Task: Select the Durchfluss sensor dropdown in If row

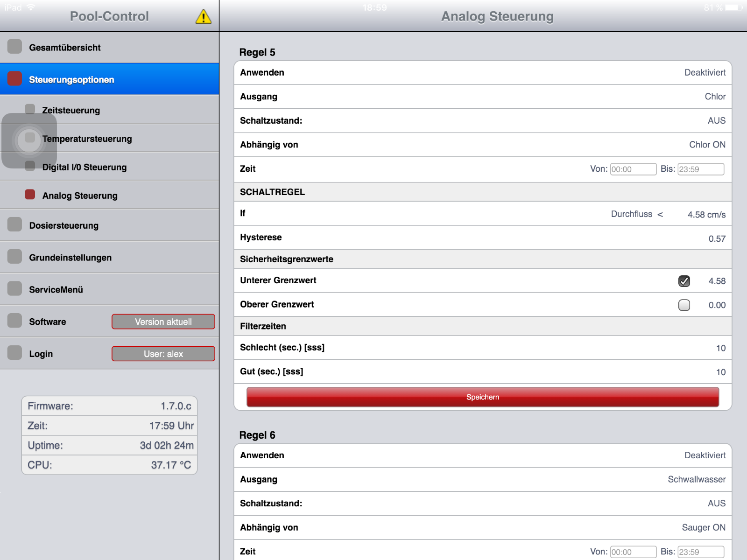Action: click(x=631, y=214)
